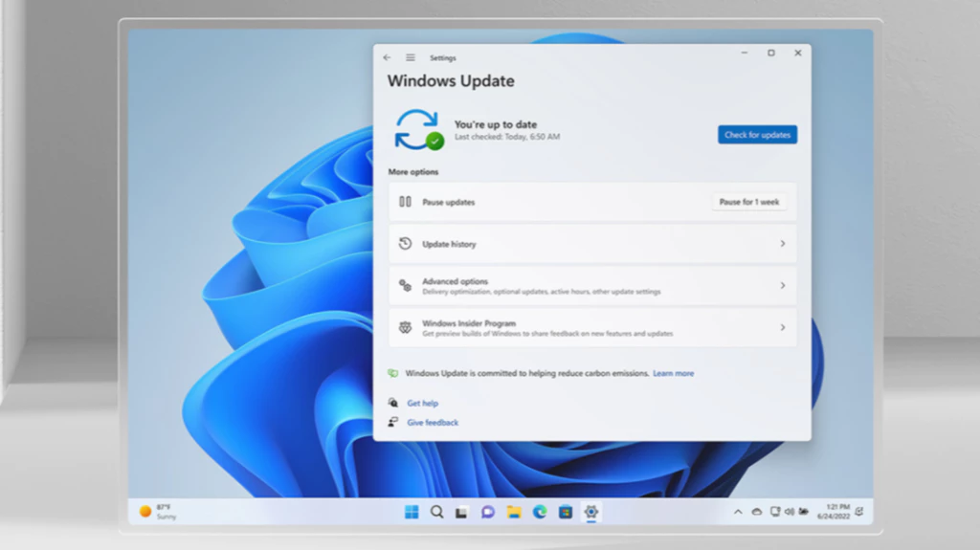Expand Update history chevron arrow
Viewport: 980px width, 550px height.
tap(783, 244)
